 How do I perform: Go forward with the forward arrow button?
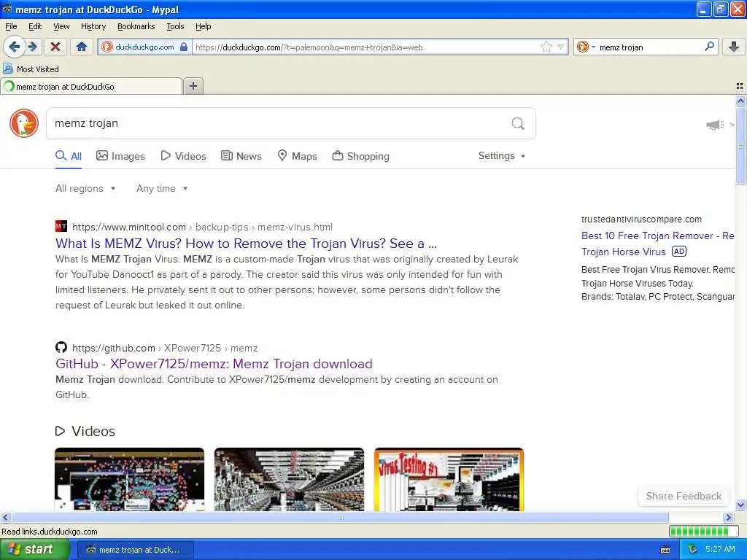(x=33, y=47)
